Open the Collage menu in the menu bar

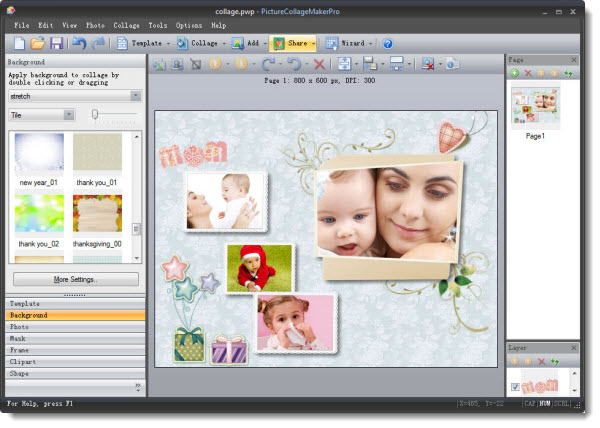(126, 24)
